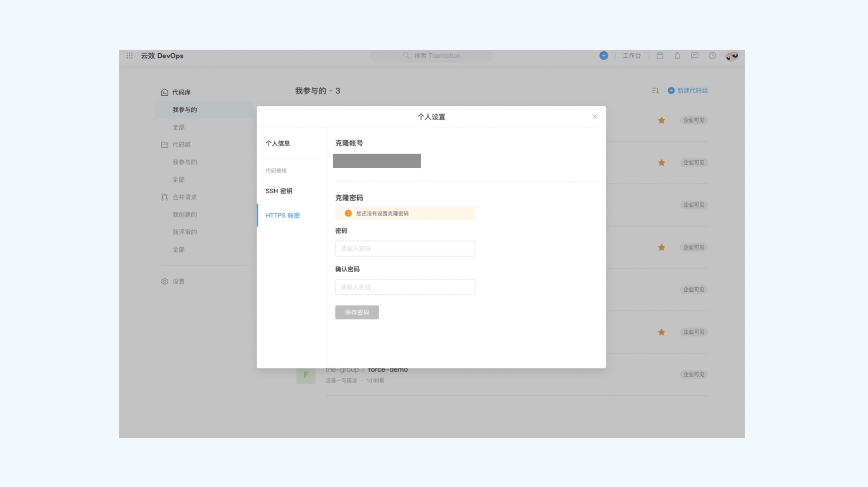Viewport: 868px width, 487px height.
Task: Select 合并请求 in the sidebar
Action: pyautogui.click(x=184, y=197)
